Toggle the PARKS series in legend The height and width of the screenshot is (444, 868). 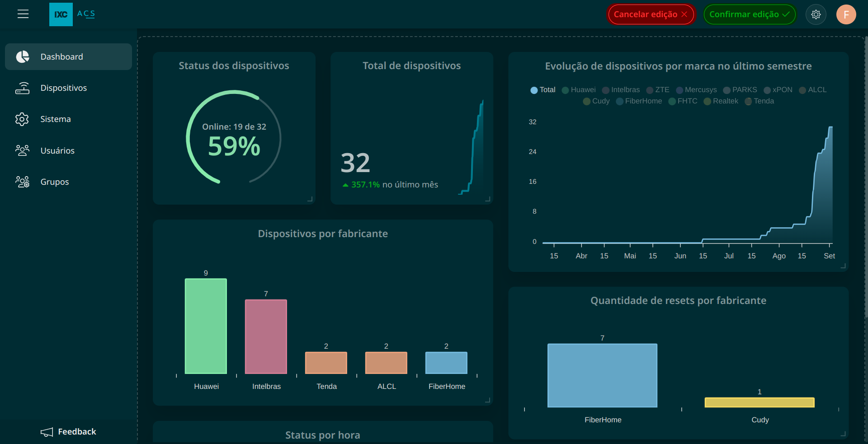click(740, 90)
